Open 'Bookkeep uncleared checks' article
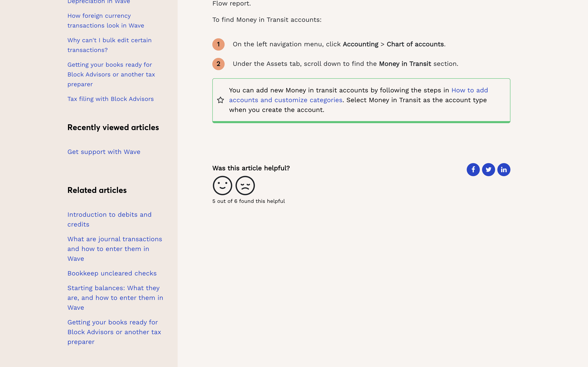The height and width of the screenshot is (367, 588). click(x=112, y=273)
